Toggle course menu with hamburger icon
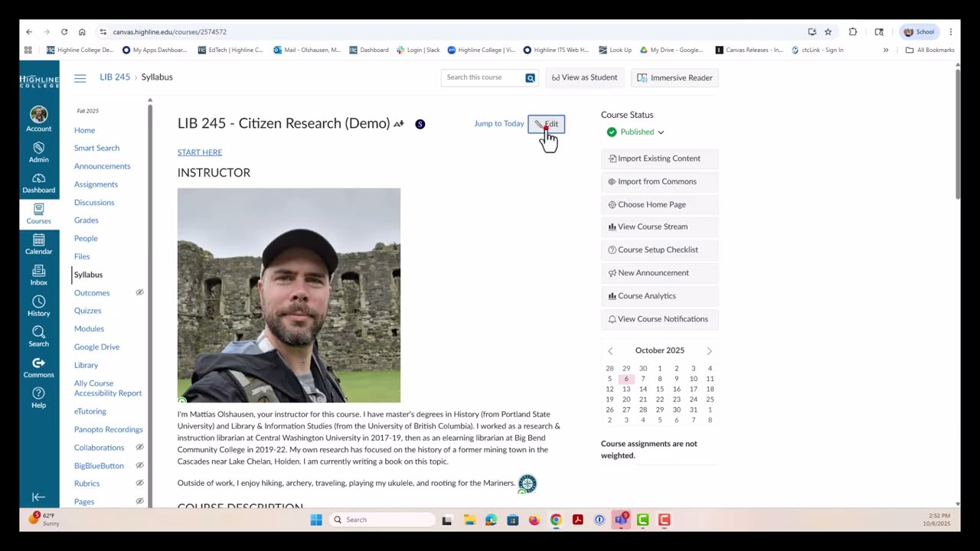The image size is (980, 551). pos(80,78)
